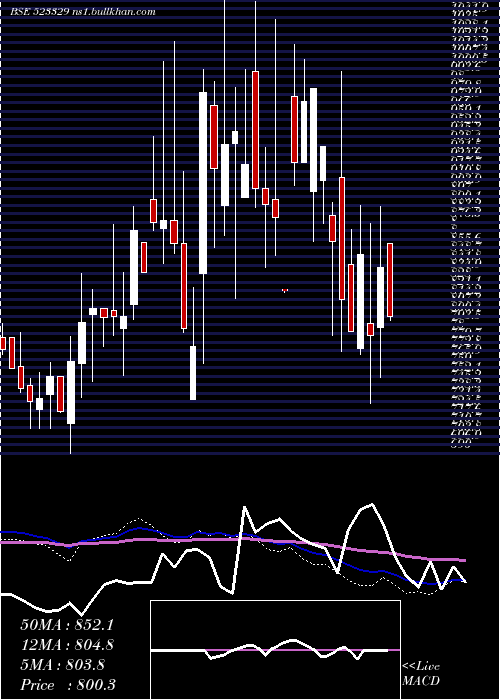This screenshot has height=700, width=500.
Task: Click the MACD mini chart box
Action: pos(275,650)
